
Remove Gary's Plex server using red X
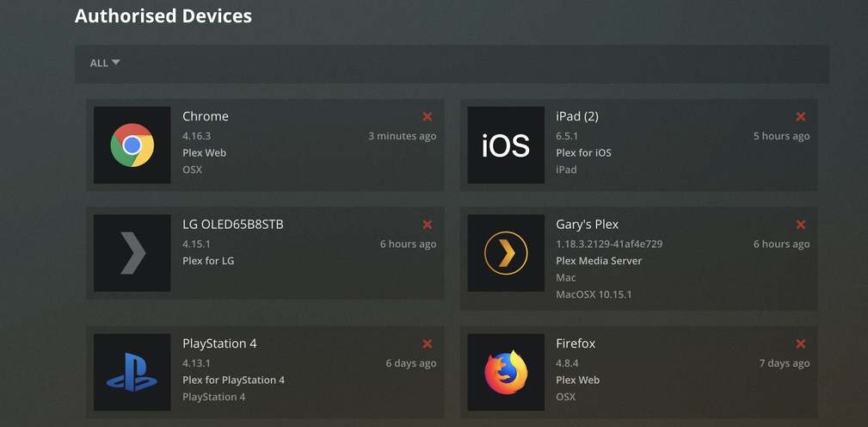coord(801,225)
